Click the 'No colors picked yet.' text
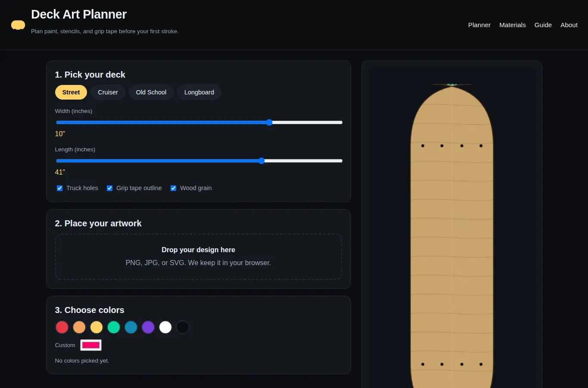The image size is (588, 388). [x=82, y=360]
